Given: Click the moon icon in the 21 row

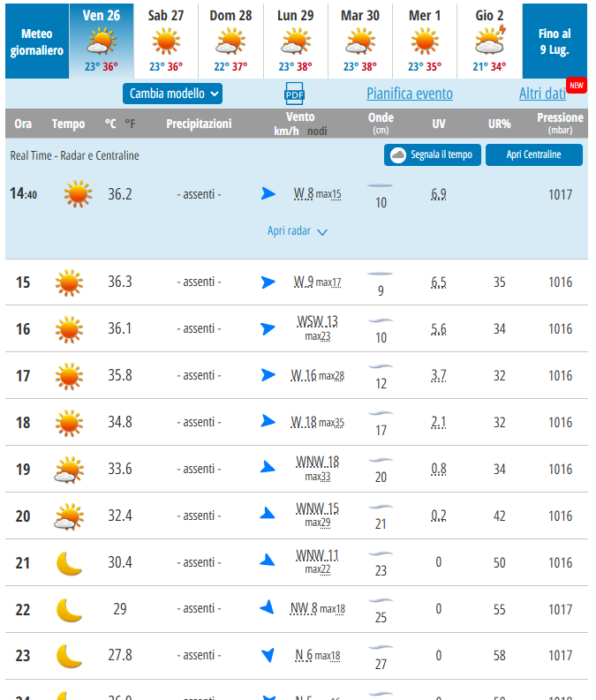Looking at the screenshot, I should pos(69,563).
